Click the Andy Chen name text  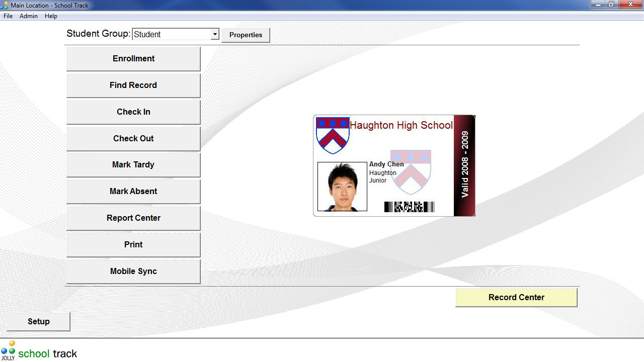point(386,164)
